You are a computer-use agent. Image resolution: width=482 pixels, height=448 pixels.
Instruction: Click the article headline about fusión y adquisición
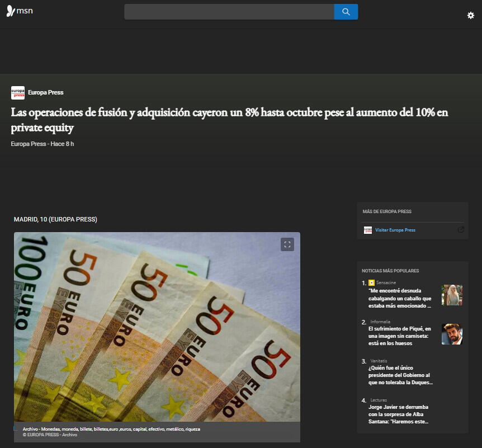[229, 120]
